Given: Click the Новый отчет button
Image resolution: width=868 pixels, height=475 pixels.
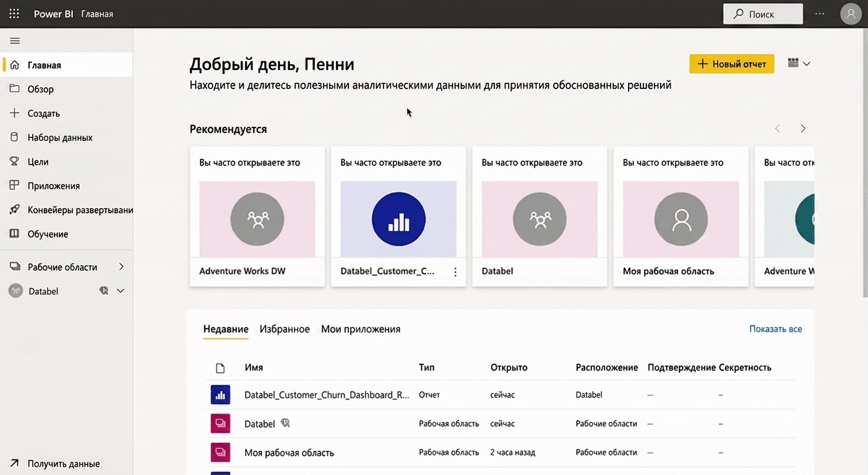Looking at the screenshot, I should coord(732,64).
